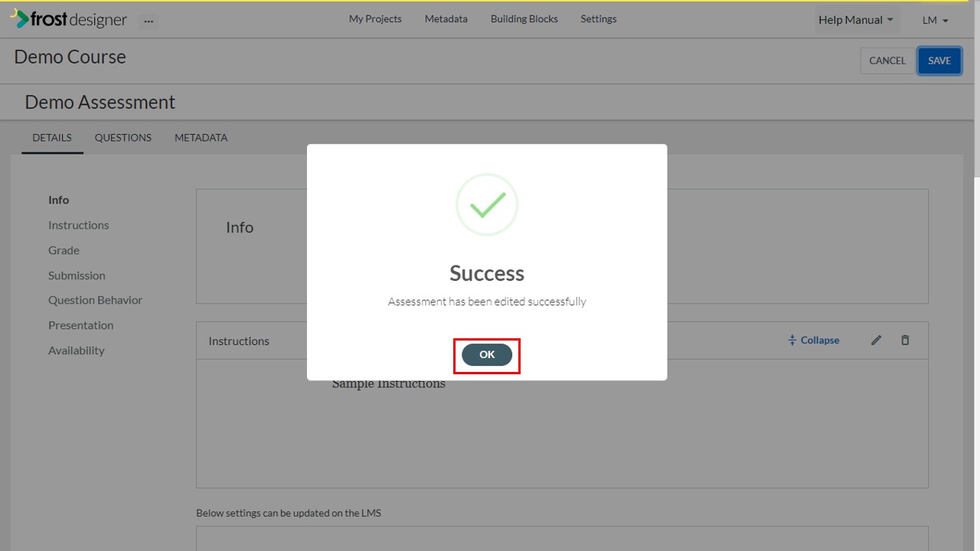
Task: Switch to the METADATA tab
Action: 201,138
